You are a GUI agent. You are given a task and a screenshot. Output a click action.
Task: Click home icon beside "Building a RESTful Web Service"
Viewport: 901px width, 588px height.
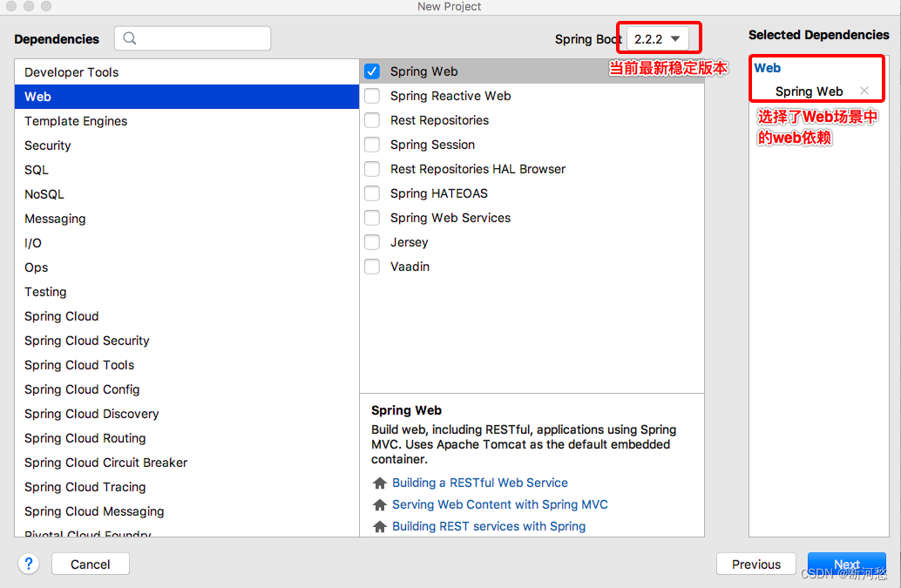click(x=379, y=483)
